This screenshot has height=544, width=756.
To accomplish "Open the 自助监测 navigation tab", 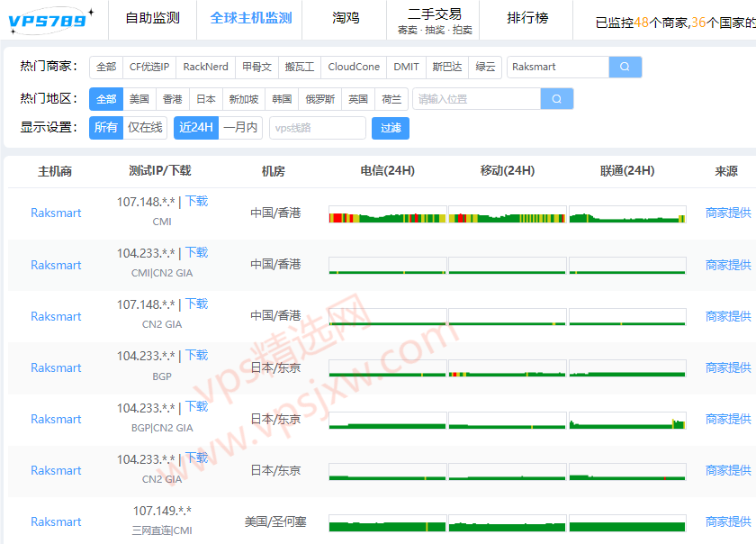I will click(152, 18).
